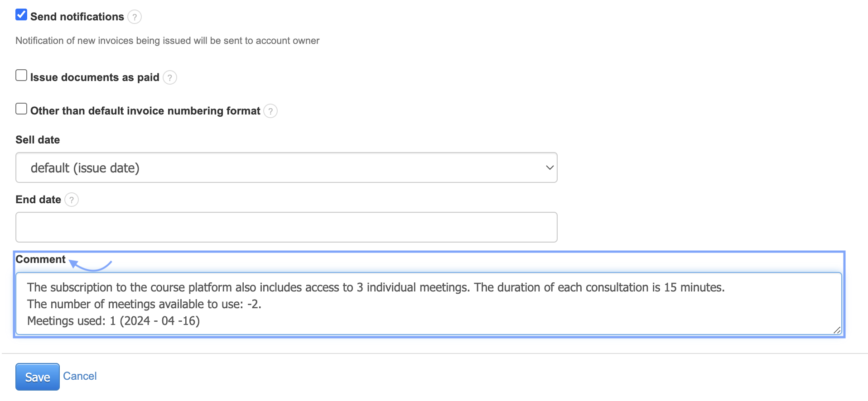
Task: Click the Other than default invoice numbering label
Action: tap(145, 111)
